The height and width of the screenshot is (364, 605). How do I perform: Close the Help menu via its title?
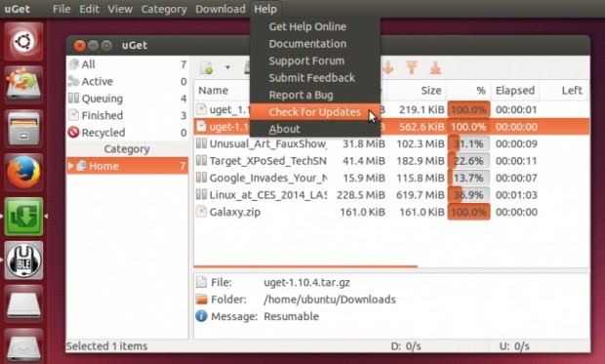pos(265,9)
